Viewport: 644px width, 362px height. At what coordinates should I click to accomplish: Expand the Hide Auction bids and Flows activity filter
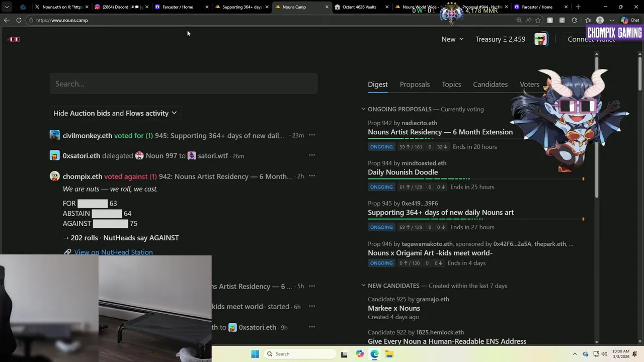coord(115,113)
